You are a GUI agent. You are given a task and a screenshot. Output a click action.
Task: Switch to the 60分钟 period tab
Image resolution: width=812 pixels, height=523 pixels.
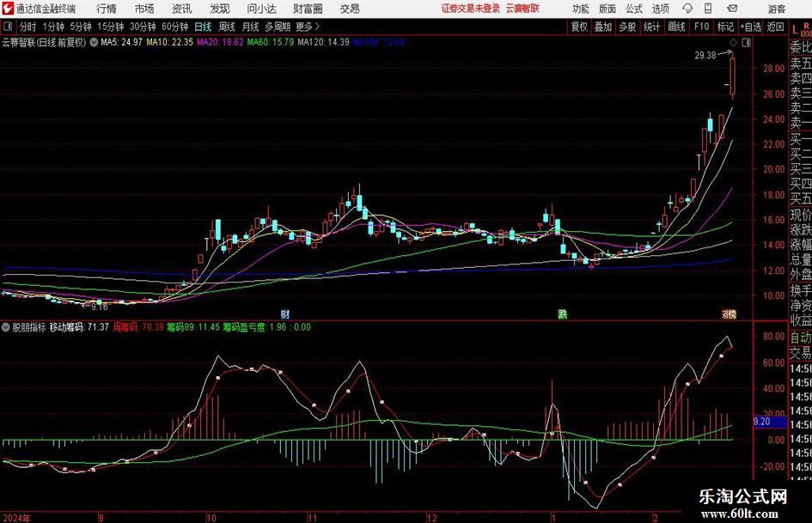point(174,27)
